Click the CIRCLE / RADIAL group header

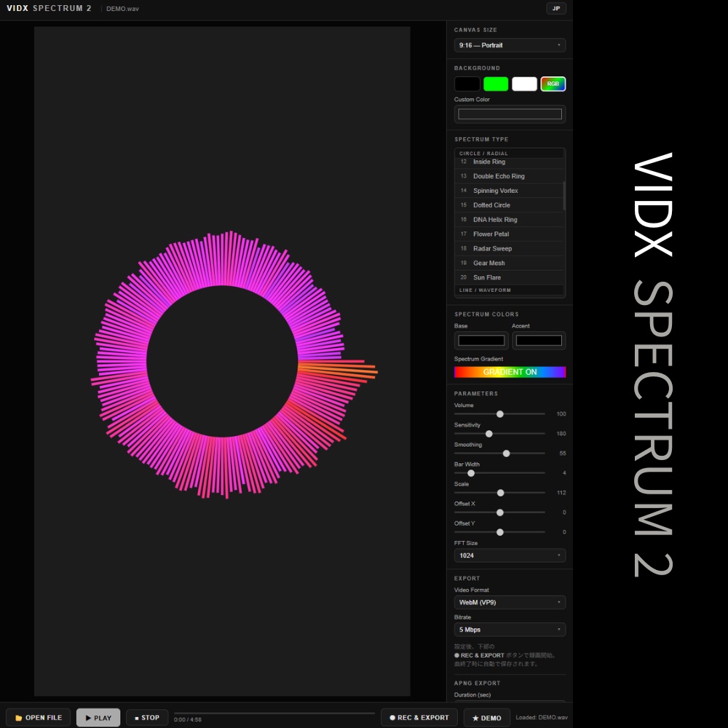click(510, 153)
